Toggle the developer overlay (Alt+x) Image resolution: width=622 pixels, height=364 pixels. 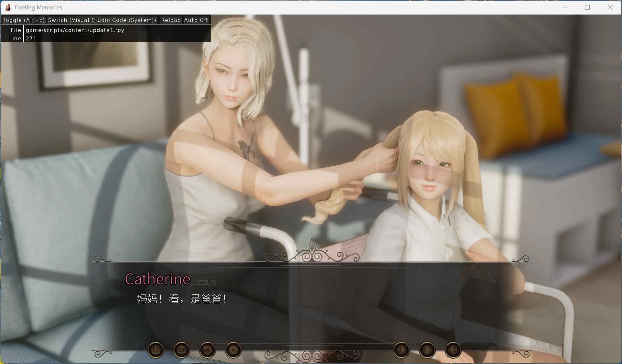[x=24, y=20]
